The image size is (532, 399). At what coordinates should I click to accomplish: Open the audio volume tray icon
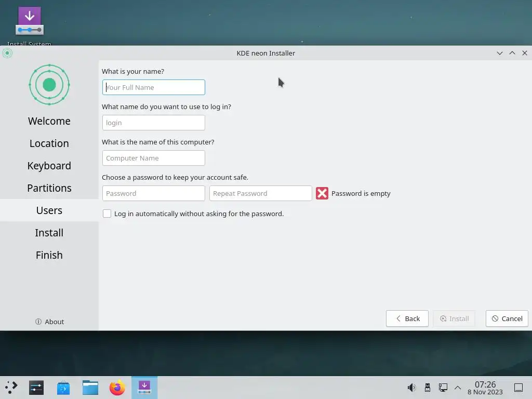(x=411, y=388)
